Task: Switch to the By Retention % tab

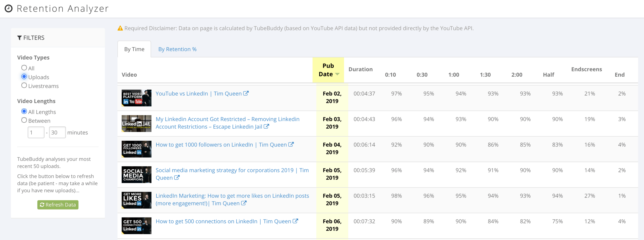Action: [177, 49]
